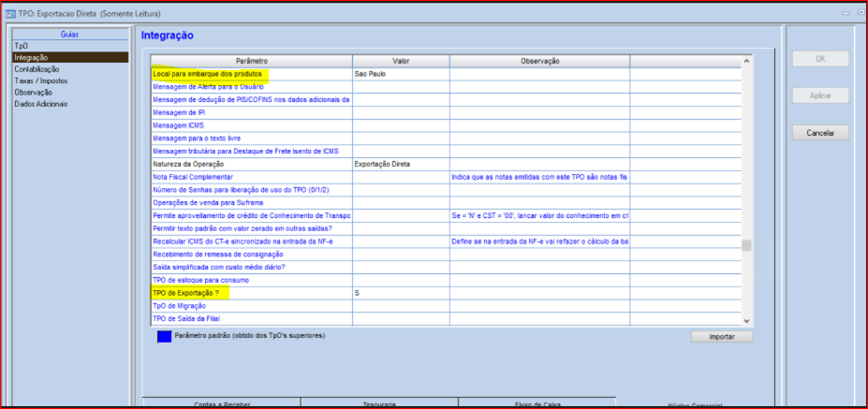Viewport: 868px width, 409px height.
Task: Click the Importar button
Action: (721, 337)
